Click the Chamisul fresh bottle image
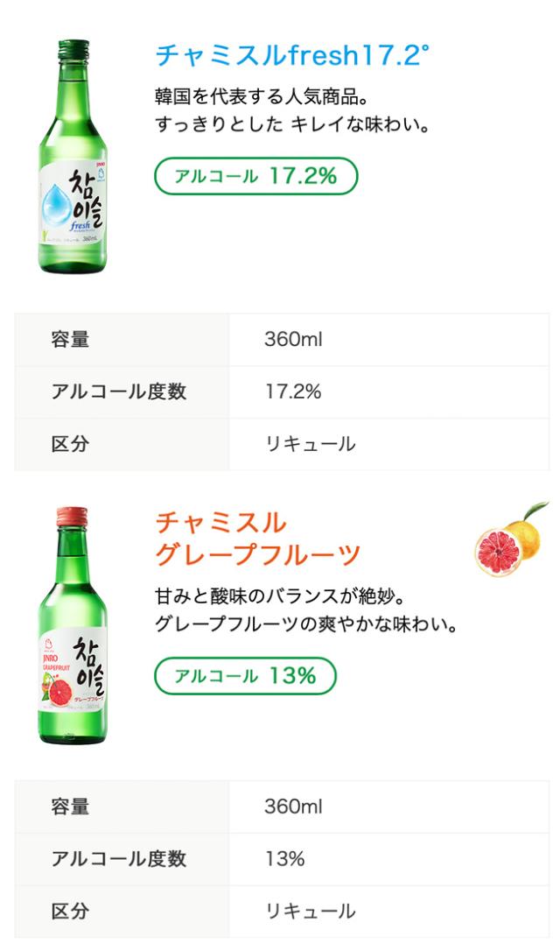Screen dimensions: 560x944 coord(73,158)
